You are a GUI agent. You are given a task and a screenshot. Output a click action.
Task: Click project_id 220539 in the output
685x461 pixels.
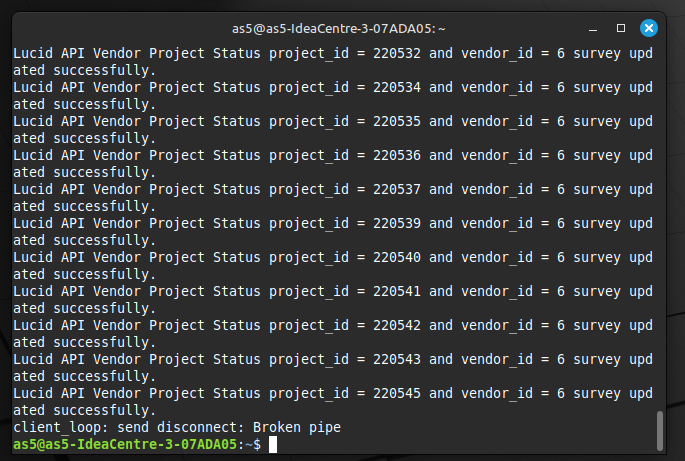(397, 223)
